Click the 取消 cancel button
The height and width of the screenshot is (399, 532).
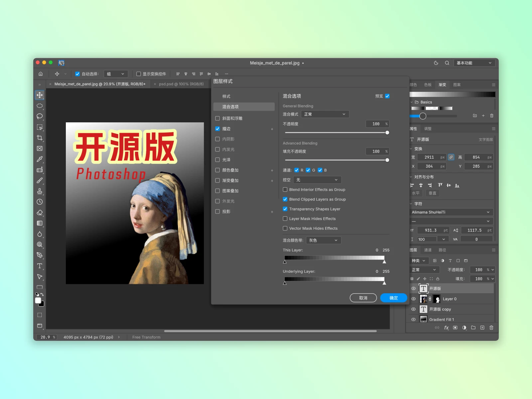tap(363, 298)
